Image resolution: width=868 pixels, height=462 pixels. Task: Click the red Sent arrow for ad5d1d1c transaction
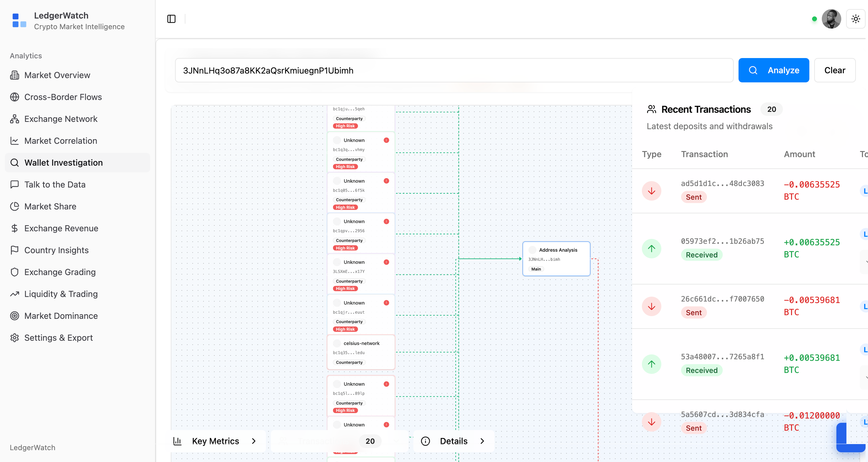click(651, 190)
